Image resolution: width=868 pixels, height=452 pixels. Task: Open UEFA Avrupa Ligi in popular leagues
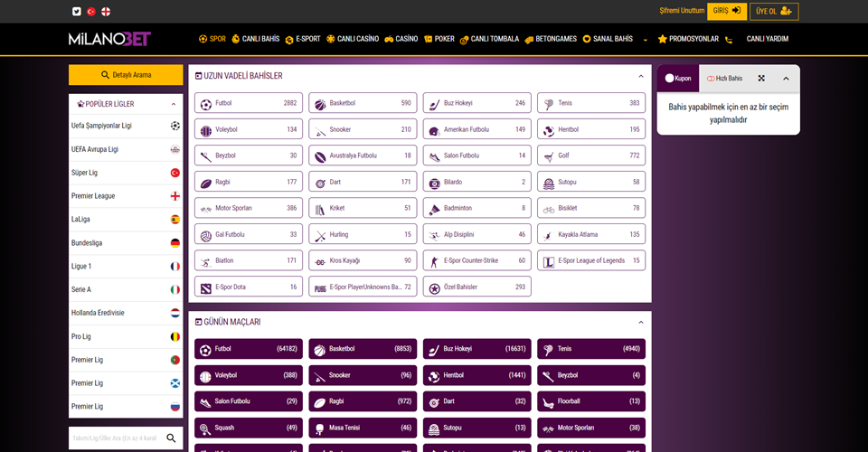coord(126,149)
